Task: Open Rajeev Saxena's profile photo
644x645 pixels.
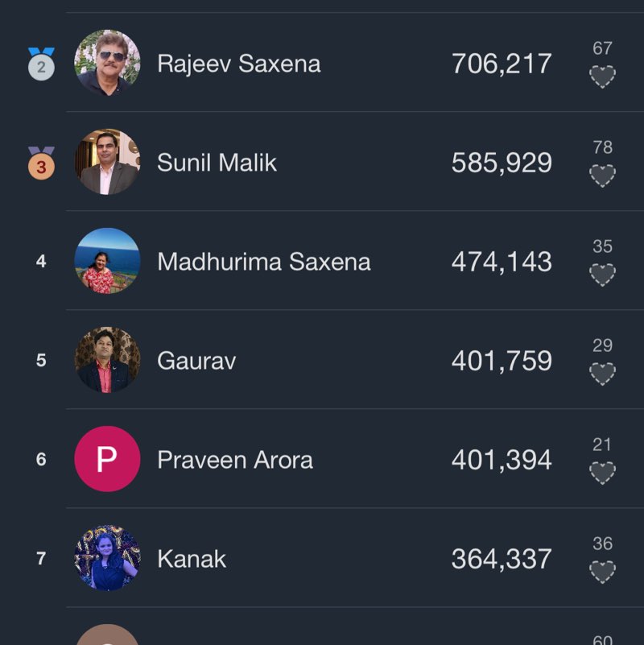Action: (x=107, y=63)
